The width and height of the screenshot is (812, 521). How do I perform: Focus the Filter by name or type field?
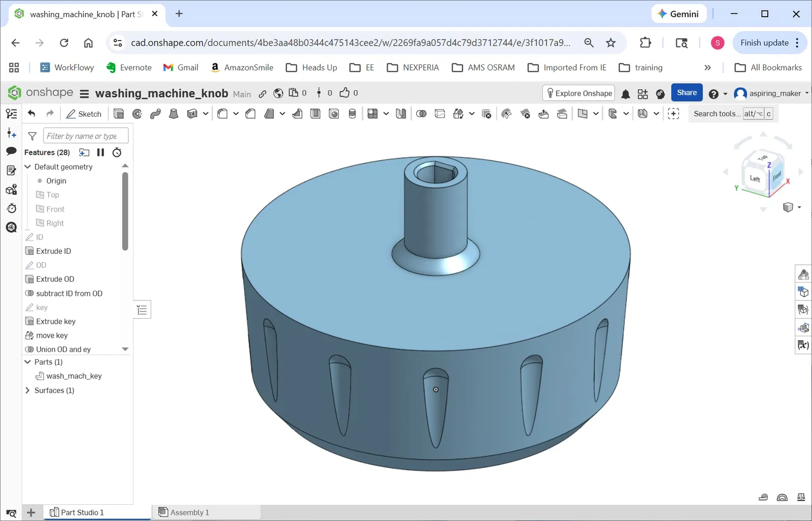85,136
